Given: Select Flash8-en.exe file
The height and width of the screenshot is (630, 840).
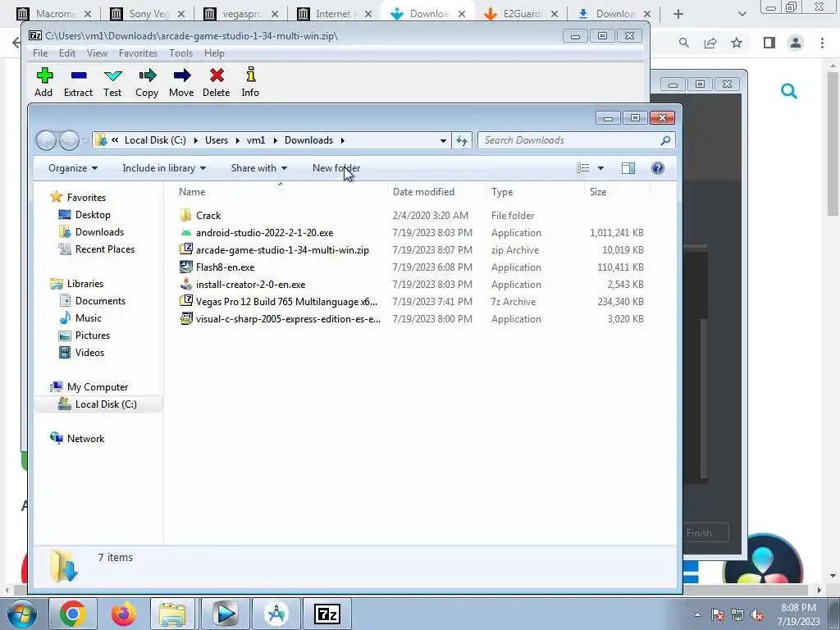Looking at the screenshot, I should 225,267.
